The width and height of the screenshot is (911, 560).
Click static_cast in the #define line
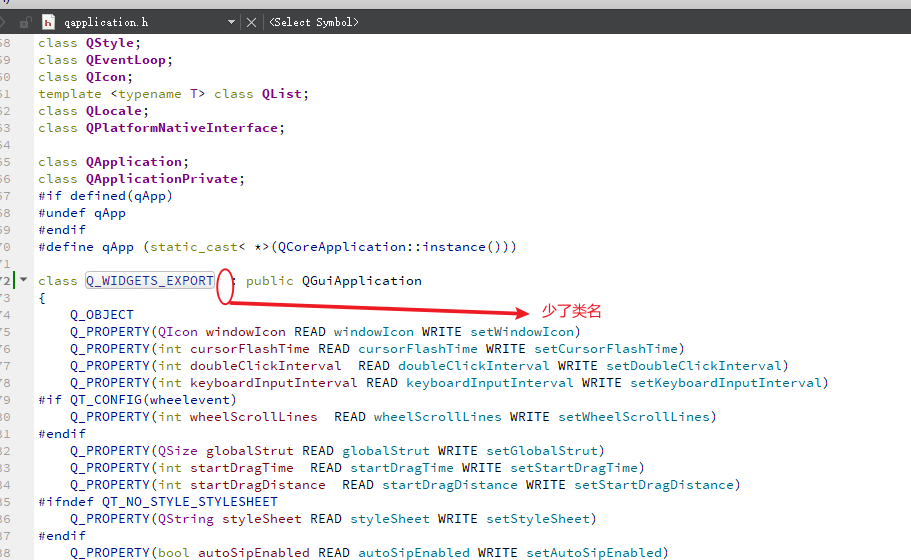pyautogui.click(x=194, y=247)
